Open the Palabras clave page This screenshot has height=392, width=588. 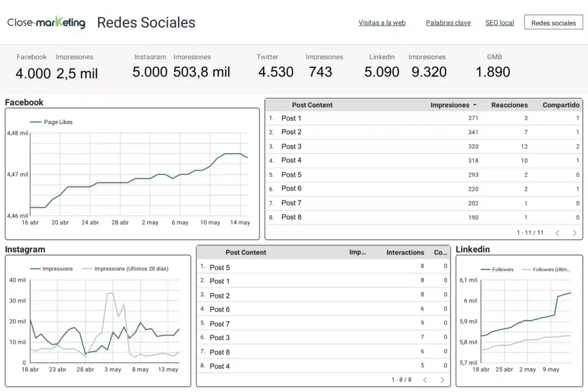[x=448, y=23]
